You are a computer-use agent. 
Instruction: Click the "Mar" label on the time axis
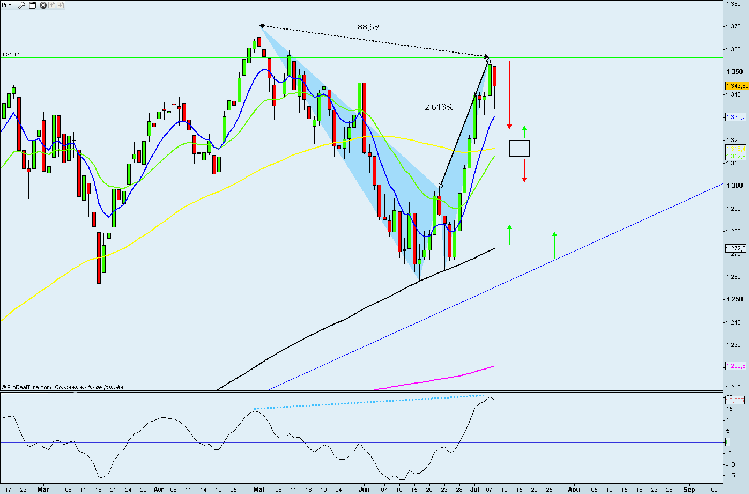pos(43,489)
